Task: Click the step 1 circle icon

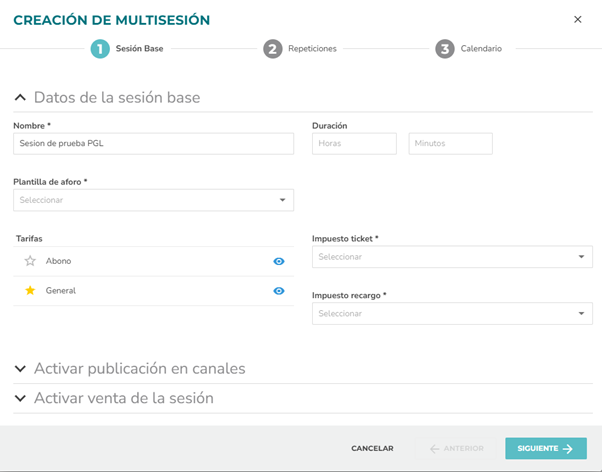Action: (x=100, y=49)
